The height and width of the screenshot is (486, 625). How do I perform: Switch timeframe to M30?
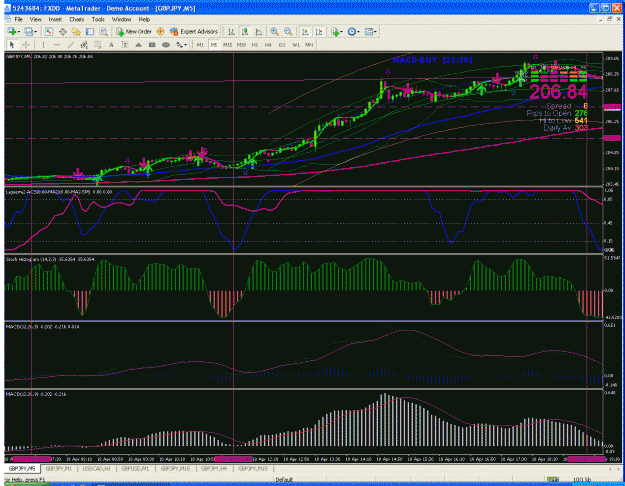pyautogui.click(x=241, y=45)
